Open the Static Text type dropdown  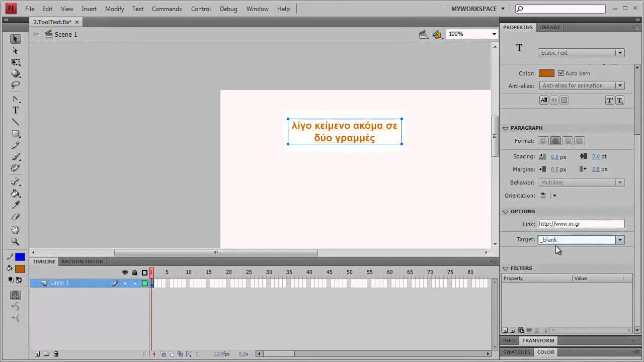click(581, 53)
